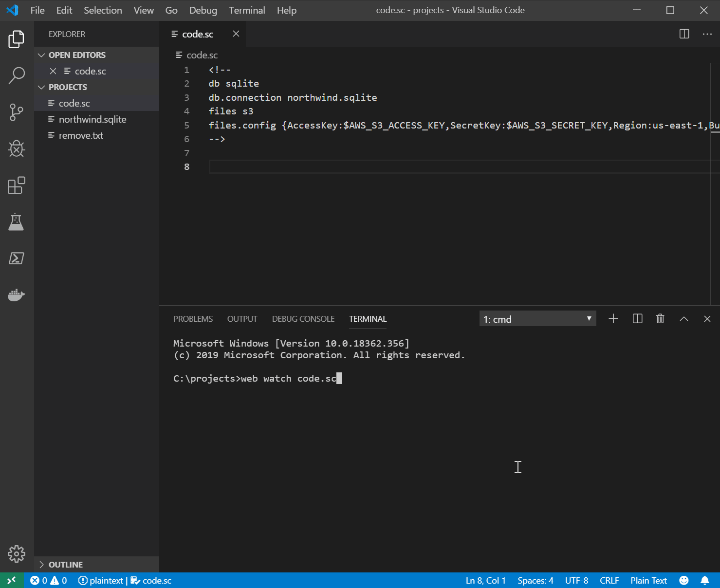Open remove.txt in the explorer
The height and width of the screenshot is (588, 720).
coord(97,135)
